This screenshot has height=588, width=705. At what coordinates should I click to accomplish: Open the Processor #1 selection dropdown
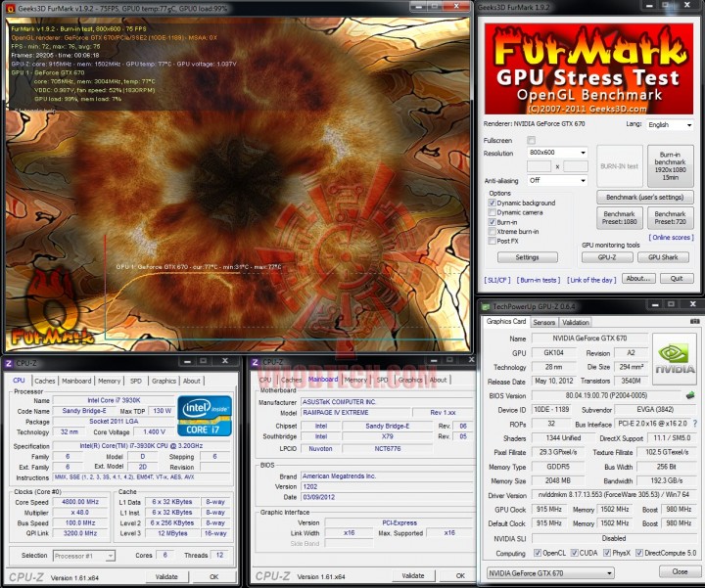click(x=84, y=556)
